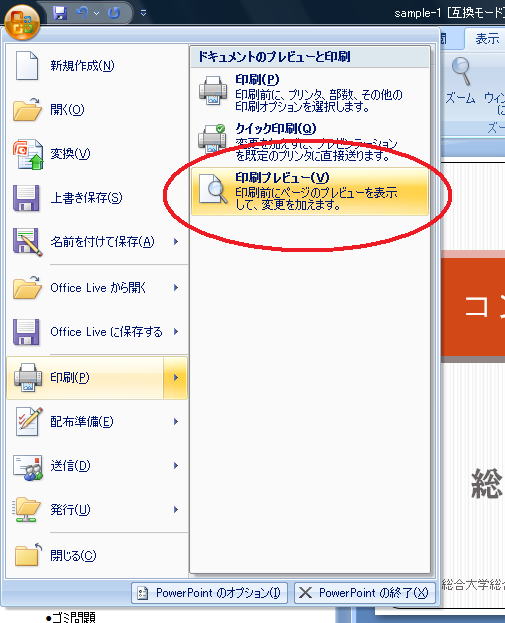Click the Redo icon in Quick Access Toolbar
The width and height of the screenshot is (505, 623).
(114, 14)
